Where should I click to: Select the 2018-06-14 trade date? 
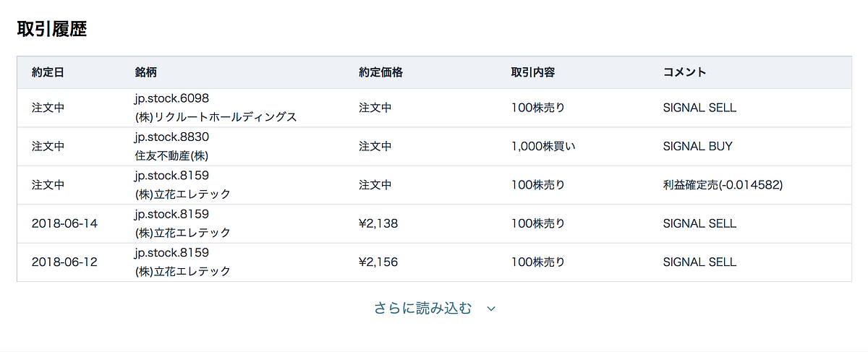(64, 223)
